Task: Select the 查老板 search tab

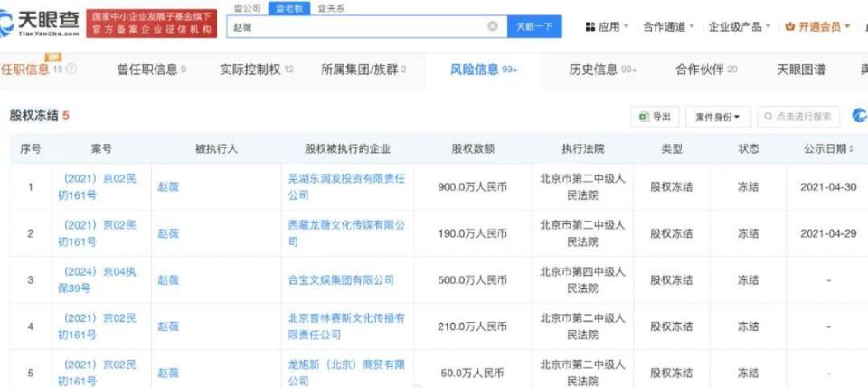Action: click(x=288, y=8)
